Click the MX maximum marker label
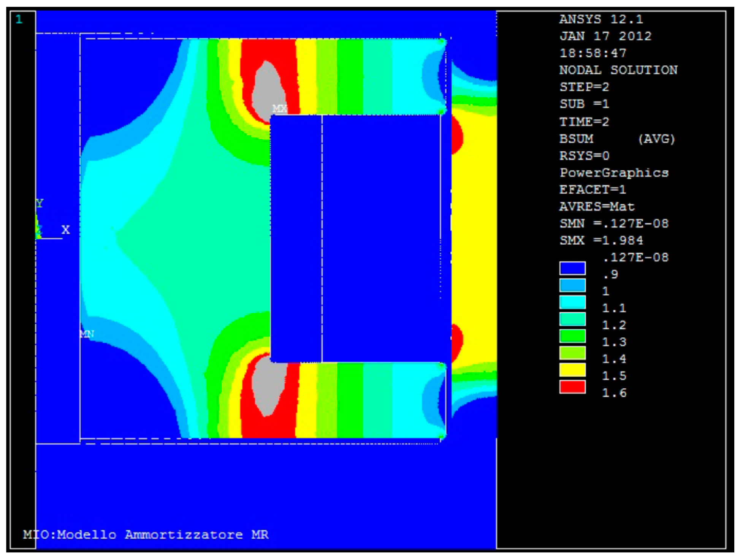Viewport: 740px width, 560px height. click(280, 109)
